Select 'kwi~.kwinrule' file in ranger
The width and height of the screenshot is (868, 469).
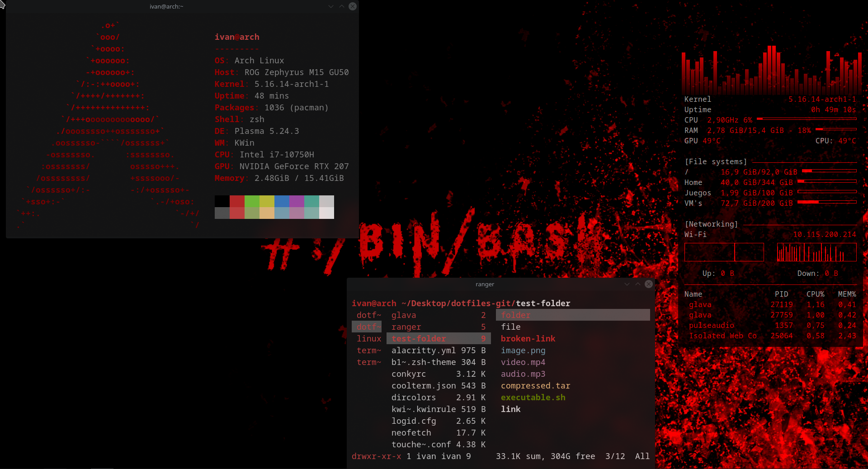[439, 409]
